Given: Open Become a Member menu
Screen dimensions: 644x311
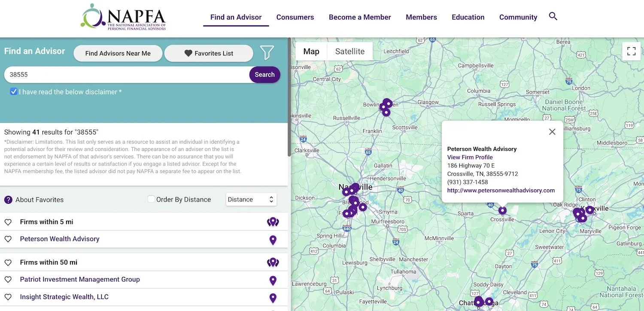Looking at the screenshot, I should click(x=360, y=17).
